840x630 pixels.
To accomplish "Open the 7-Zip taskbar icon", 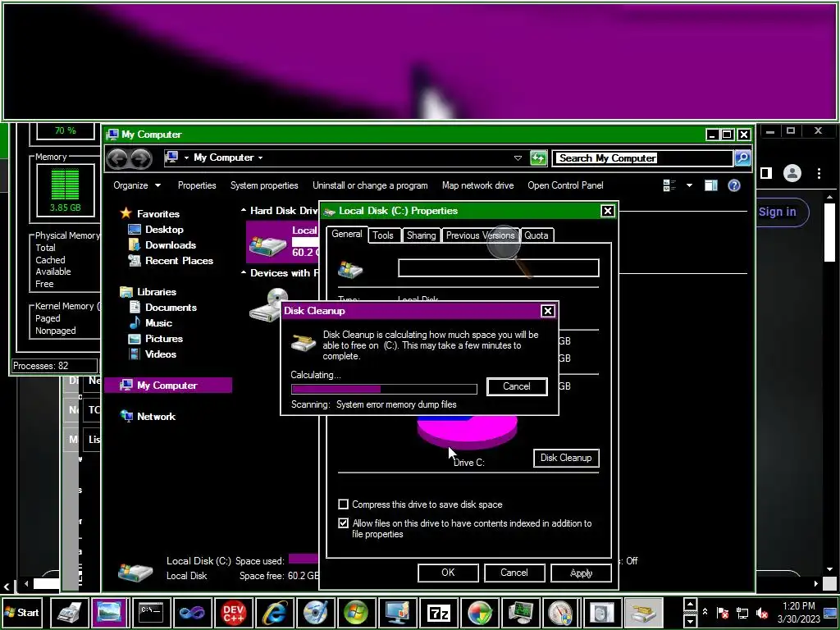I will tap(439, 612).
